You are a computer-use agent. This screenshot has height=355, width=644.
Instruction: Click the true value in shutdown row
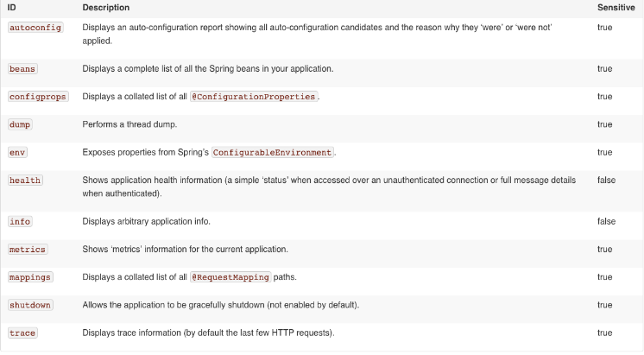[x=604, y=305]
